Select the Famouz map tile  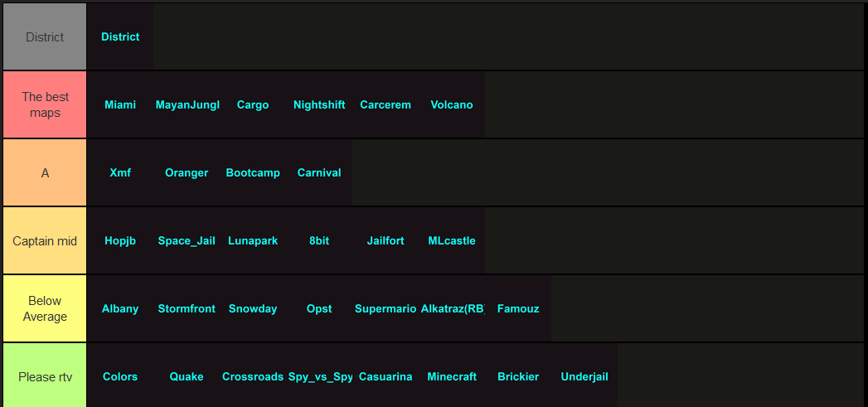[518, 308]
